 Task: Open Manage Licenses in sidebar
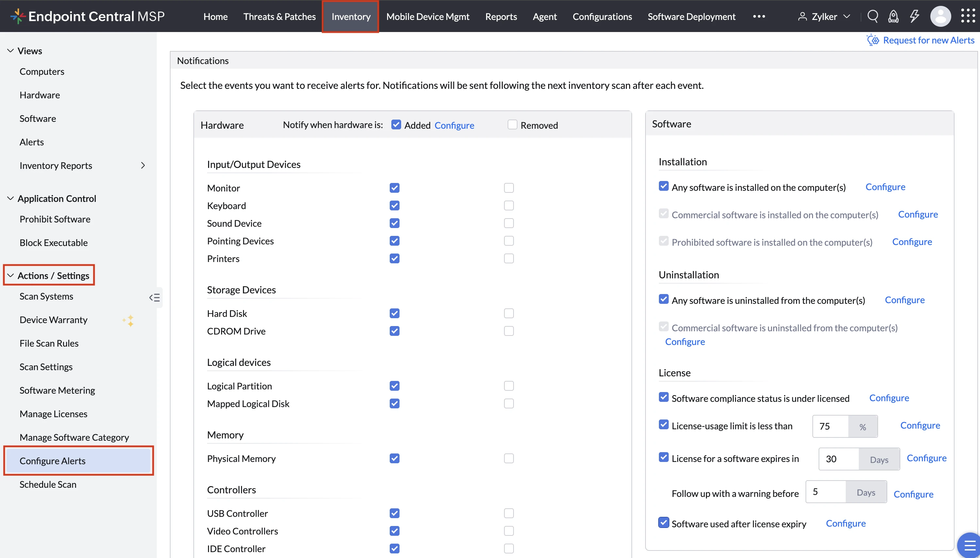click(x=53, y=414)
